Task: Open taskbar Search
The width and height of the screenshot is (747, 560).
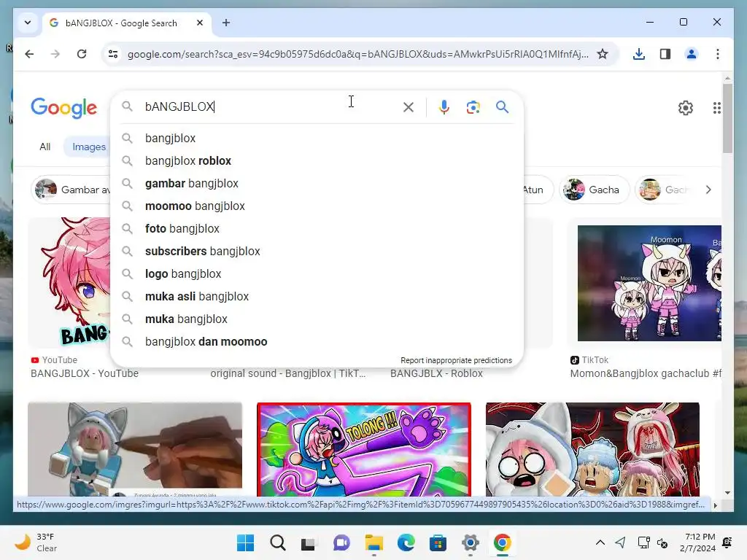Action: (x=278, y=542)
